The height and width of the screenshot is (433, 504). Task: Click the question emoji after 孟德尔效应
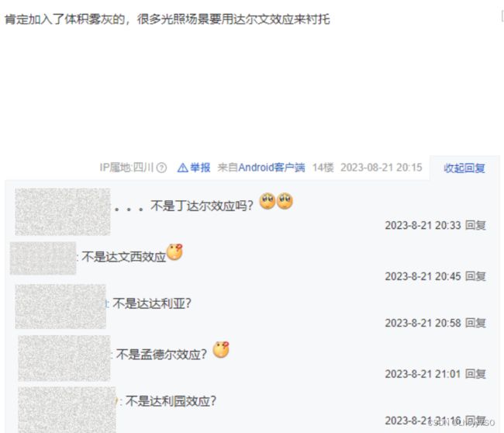click(x=221, y=350)
